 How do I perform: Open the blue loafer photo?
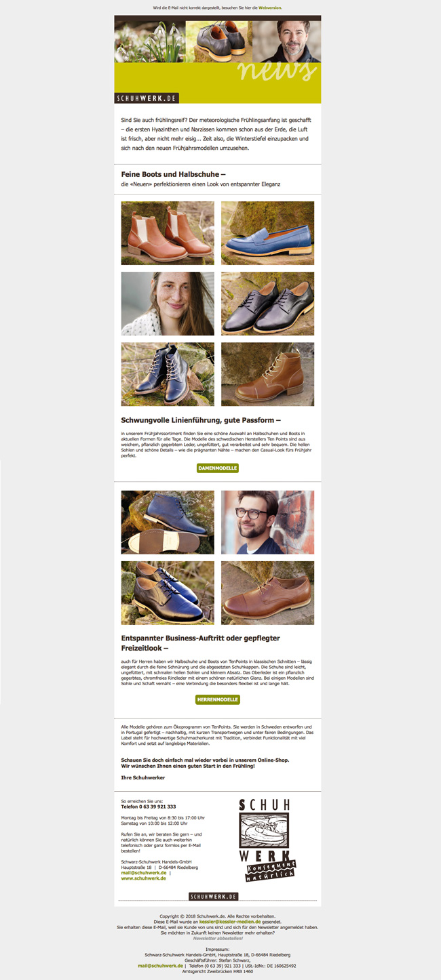tap(268, 233)
